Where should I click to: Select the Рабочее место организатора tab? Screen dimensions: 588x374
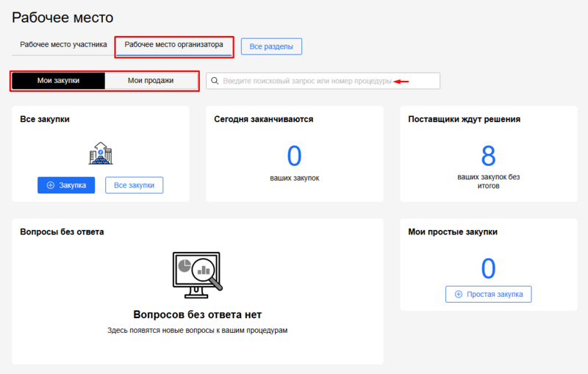point(173,45)
